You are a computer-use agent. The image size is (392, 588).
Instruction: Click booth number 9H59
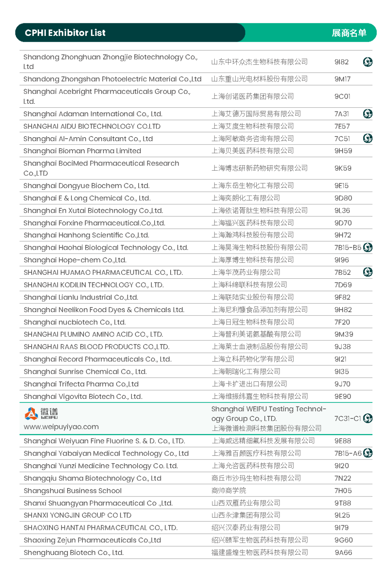coord(343,151)
